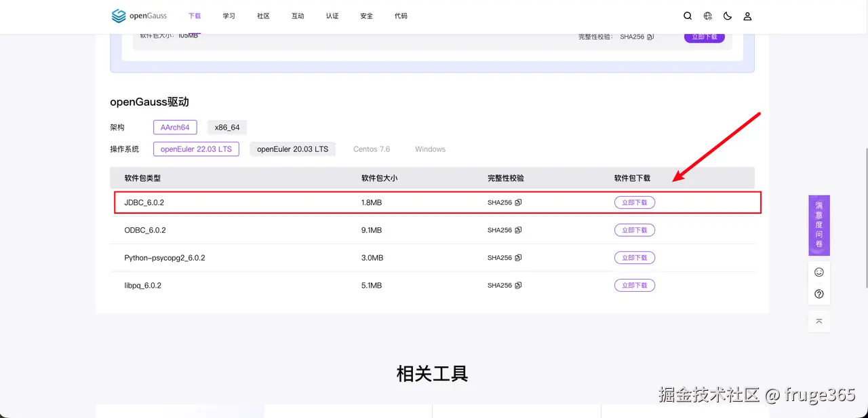Viewport: 868px width, 418px height.
Task: Click the help question mark icon
Action: [818, 293]
